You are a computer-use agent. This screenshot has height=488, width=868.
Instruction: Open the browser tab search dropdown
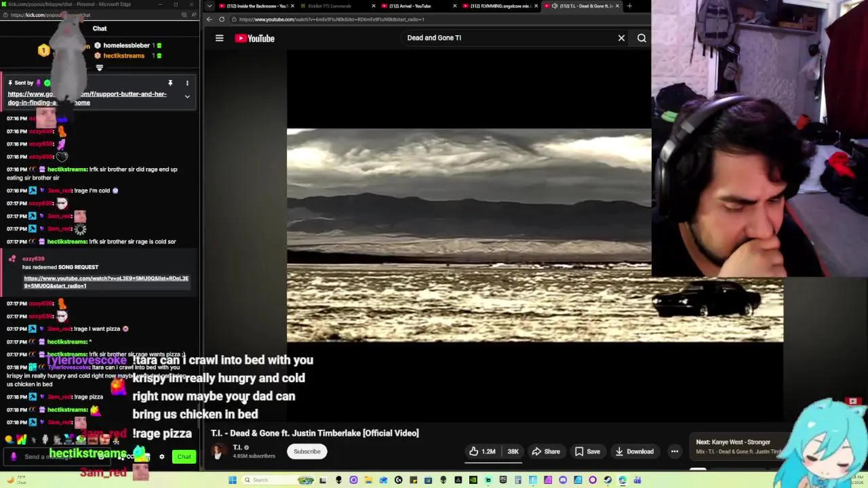pos(209,6)
